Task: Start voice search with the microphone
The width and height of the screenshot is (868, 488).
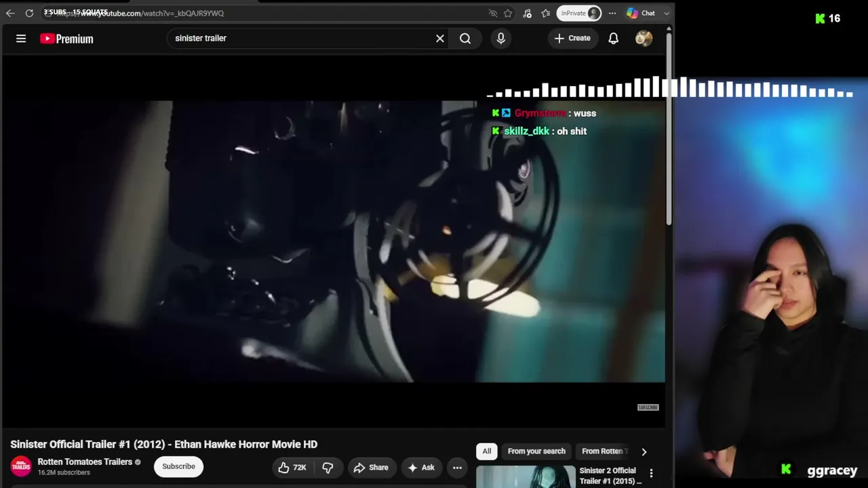Action: point(501,39)
